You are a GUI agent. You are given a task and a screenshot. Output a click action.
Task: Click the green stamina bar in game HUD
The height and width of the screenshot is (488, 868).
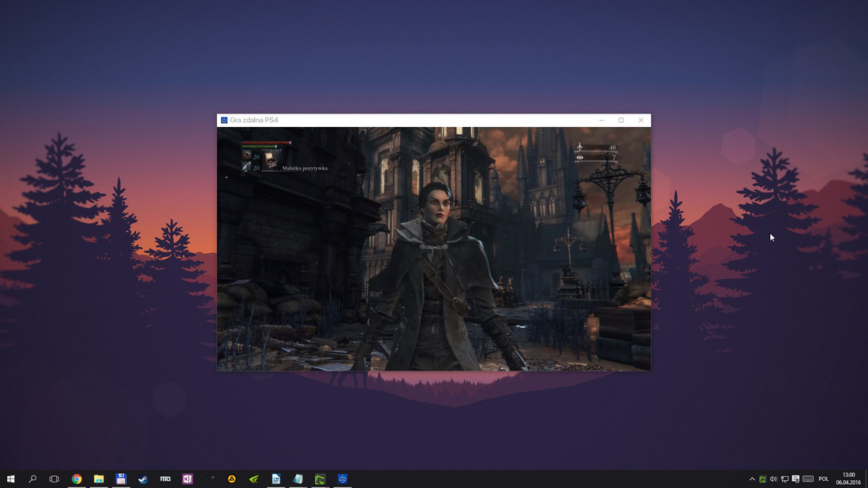coord(260,147)
